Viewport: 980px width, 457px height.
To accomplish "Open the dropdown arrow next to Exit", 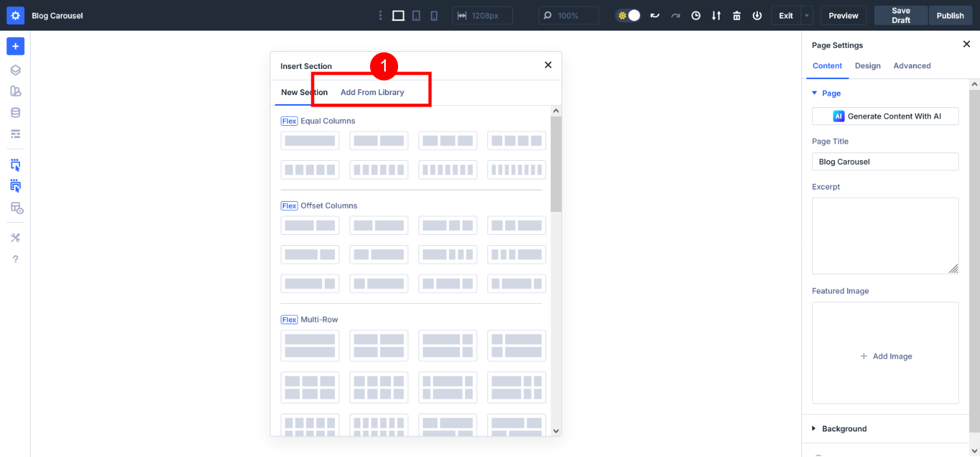I will 807,15.
